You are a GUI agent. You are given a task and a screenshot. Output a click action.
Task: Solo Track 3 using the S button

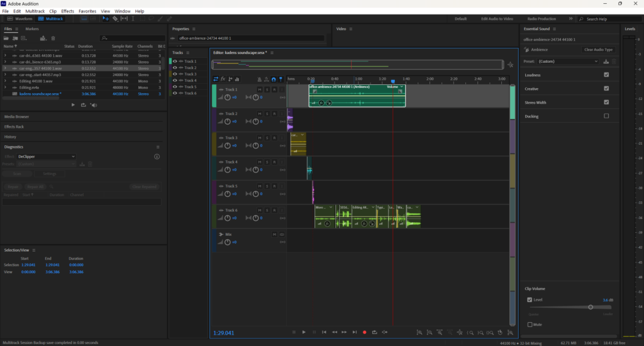[267, 138]
